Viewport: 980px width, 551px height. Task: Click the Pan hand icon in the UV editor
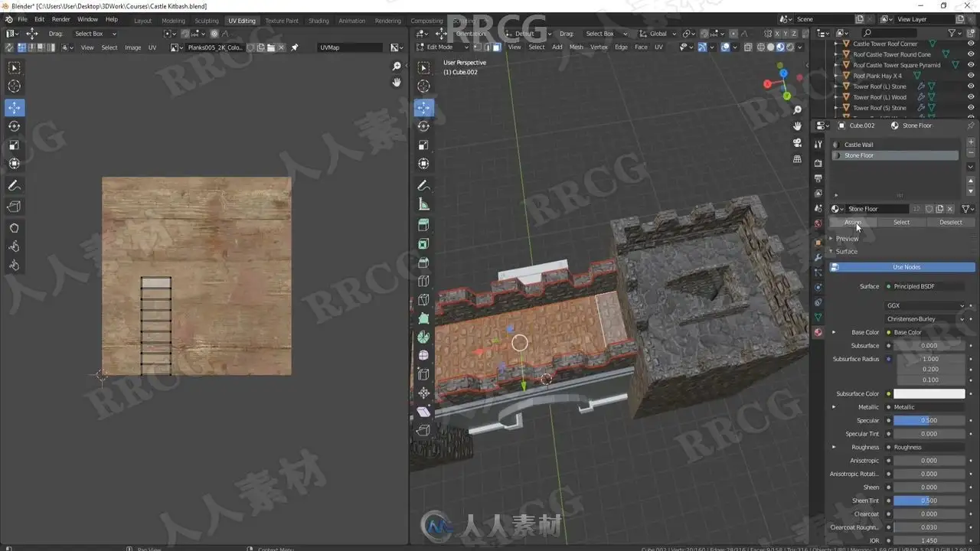[x=397, y=82]
